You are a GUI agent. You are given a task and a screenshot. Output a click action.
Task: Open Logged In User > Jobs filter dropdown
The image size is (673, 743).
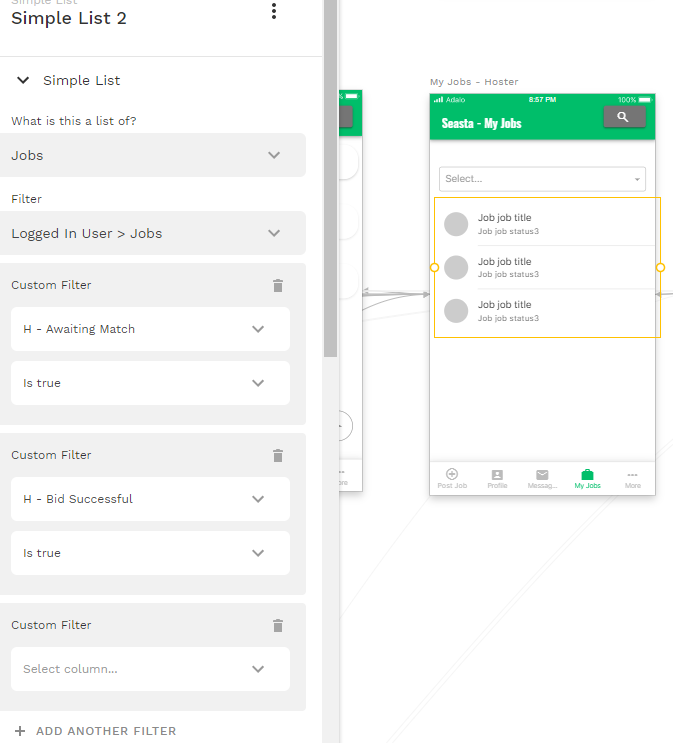(153, 233)
